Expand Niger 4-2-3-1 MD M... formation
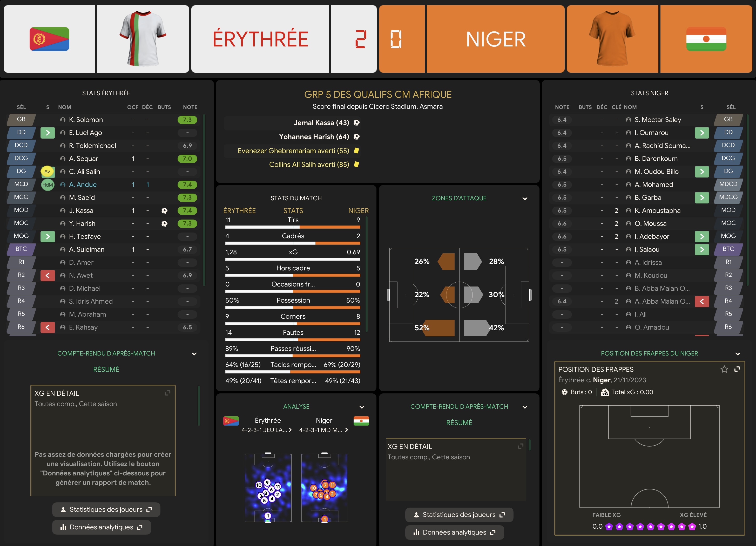Viewport: 756px width, 546px height. 324,430
